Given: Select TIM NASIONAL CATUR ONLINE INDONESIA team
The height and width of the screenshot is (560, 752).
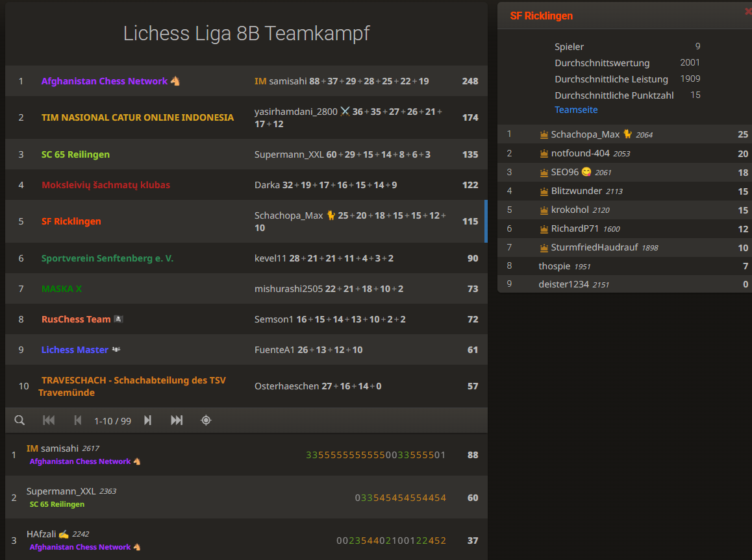Looking at the screenshot, I should pyautogui.click(x=246, y=117).
